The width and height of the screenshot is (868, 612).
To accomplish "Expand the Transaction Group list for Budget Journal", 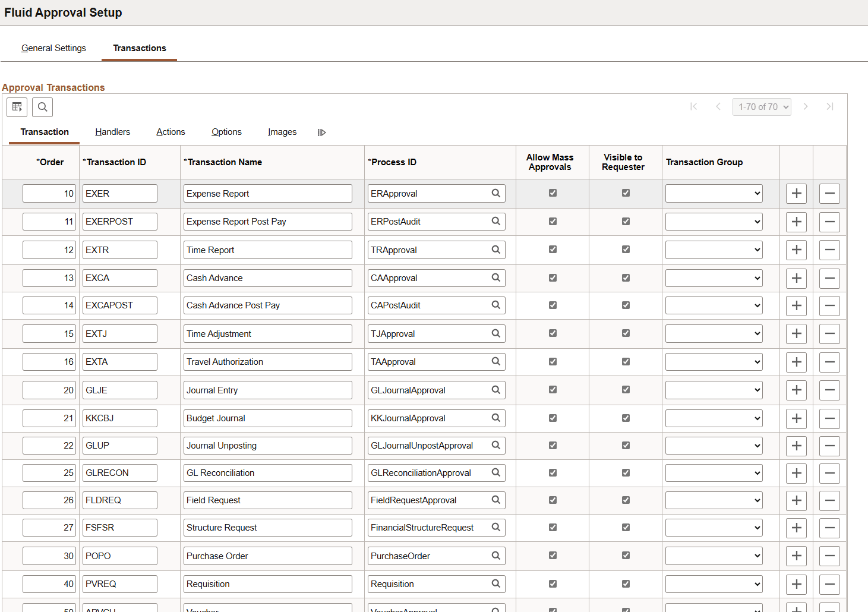I will click(714, 418).
